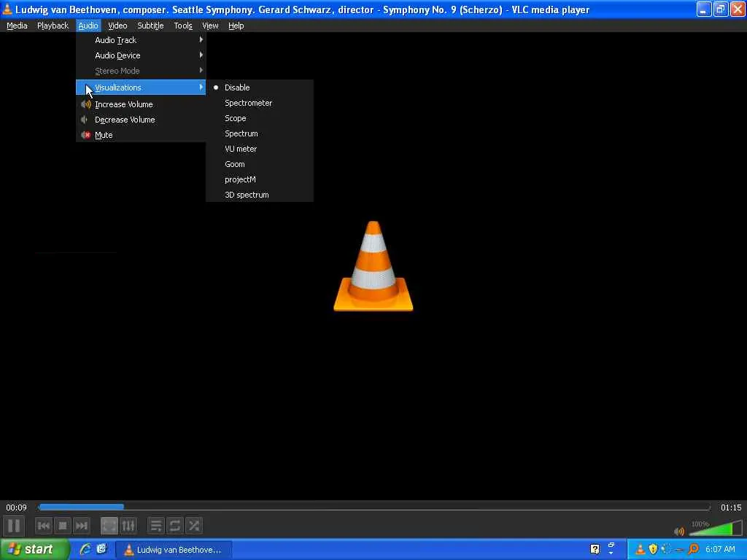Choose the Scope visualization
This screenshot has height=560, width=747.
coord(260,118)
